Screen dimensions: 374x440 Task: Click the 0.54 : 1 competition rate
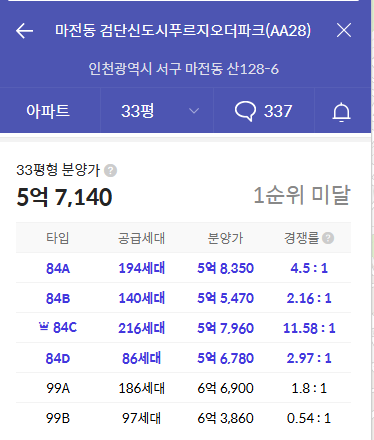click(309, 418)
